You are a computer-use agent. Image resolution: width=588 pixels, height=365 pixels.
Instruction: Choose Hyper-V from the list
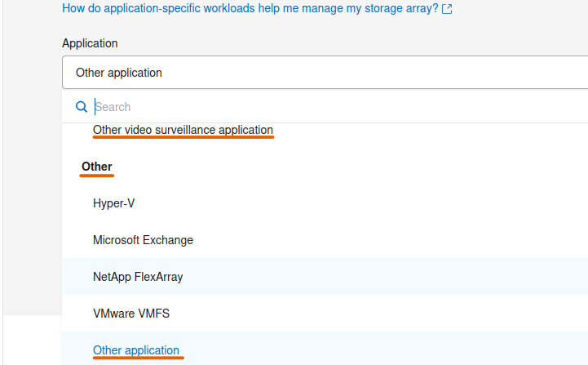(325, 203)
